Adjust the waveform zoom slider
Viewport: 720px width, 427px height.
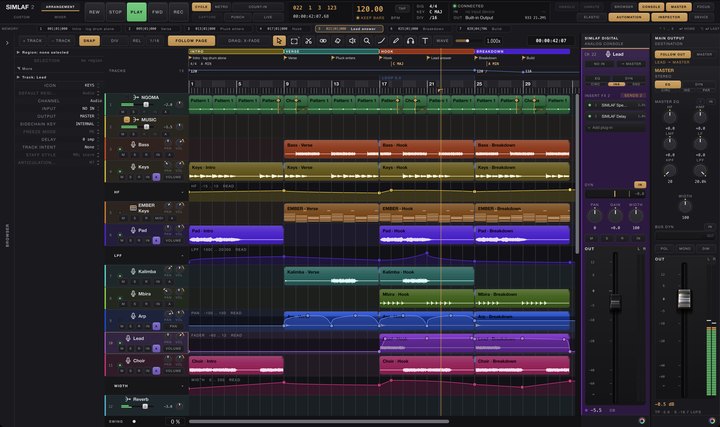click(x=467, y=41)
